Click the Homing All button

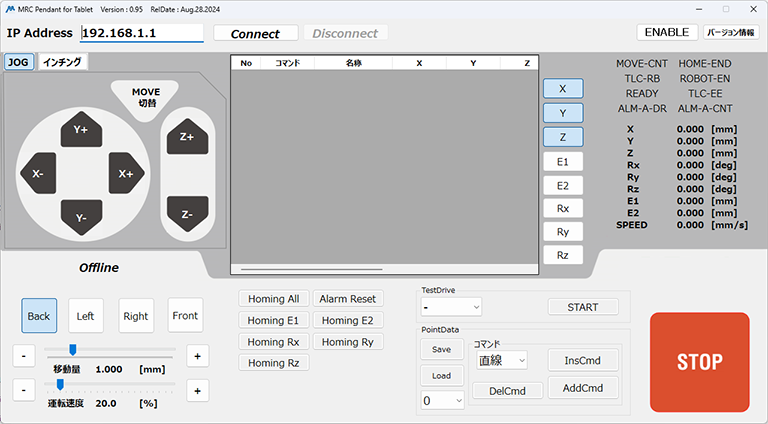pyautogui.click(x=273, y=299)
